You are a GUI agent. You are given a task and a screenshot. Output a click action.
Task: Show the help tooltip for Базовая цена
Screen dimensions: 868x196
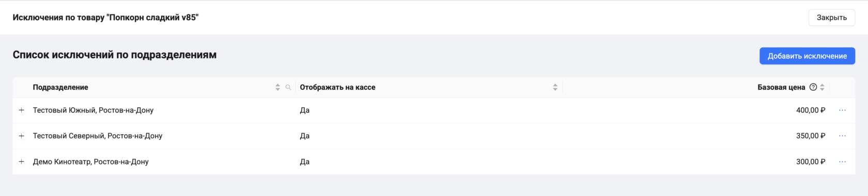(x=813, y=87)
